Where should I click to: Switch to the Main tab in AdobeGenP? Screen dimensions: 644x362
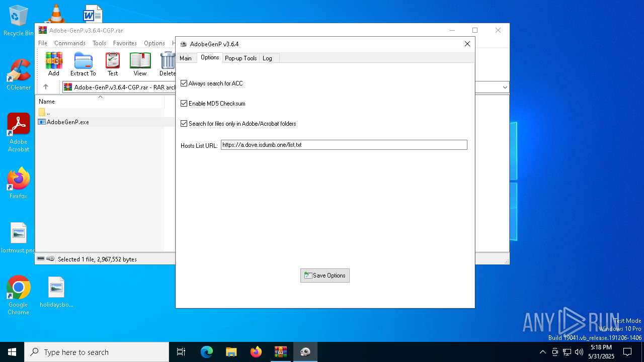click(x=186, y=58)
